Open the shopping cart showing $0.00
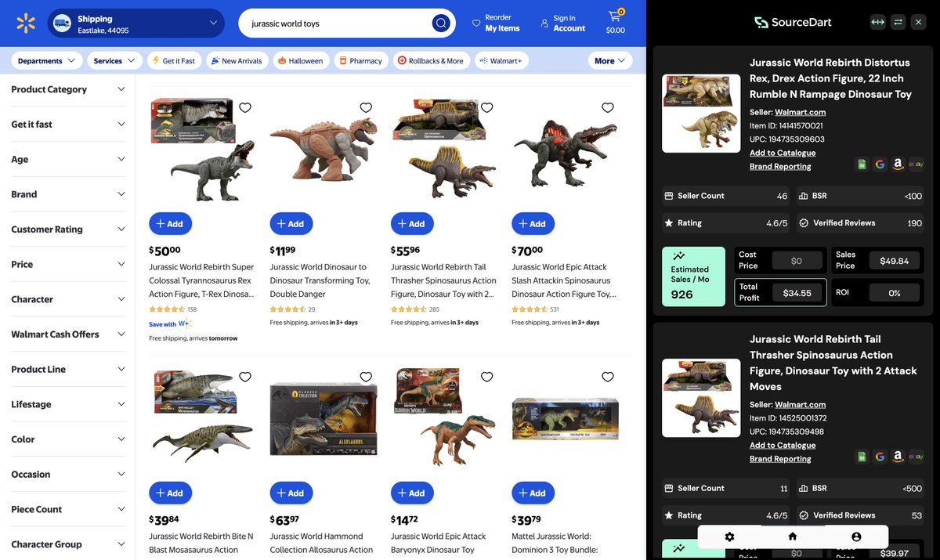 point(616,23)
